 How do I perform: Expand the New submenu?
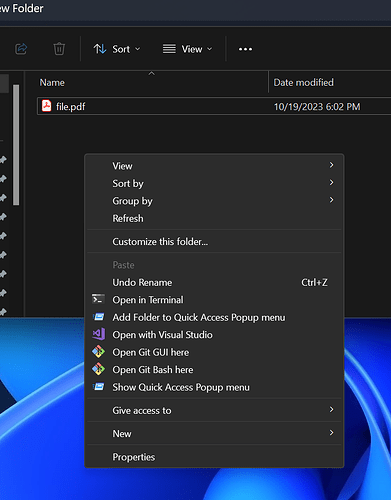pos(215,433)
